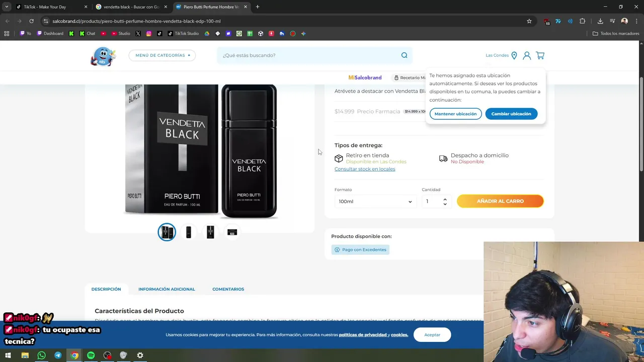Screen dimensions: 644x362
Task: Switch to the Descripción tab
Action: tap(106, 289)
